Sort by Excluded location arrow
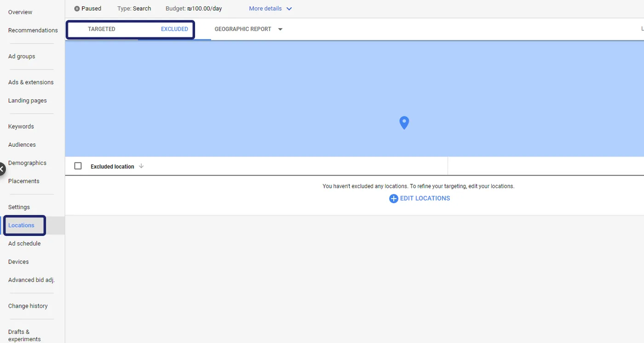Image resolution: width=644 pixels, height=343 pixels. point(141,166)
